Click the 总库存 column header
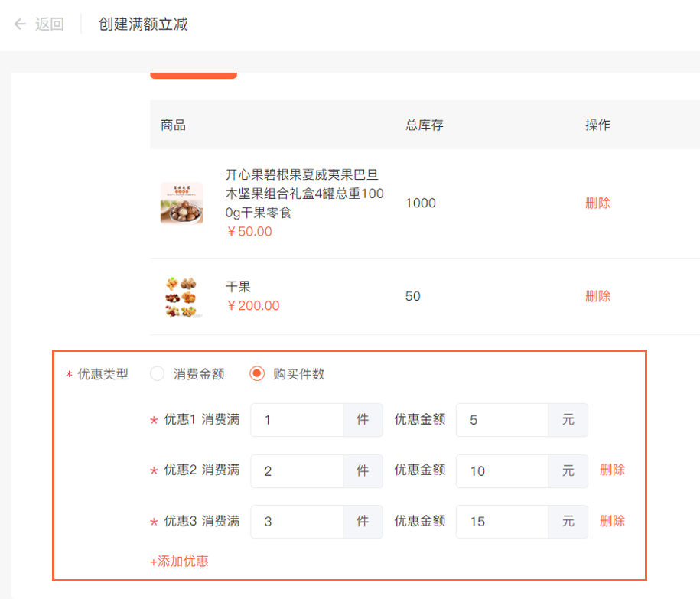 425,125
